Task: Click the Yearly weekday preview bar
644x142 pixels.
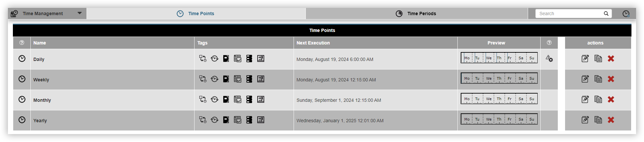Action: pyautogui.click(x=499, y=119)
